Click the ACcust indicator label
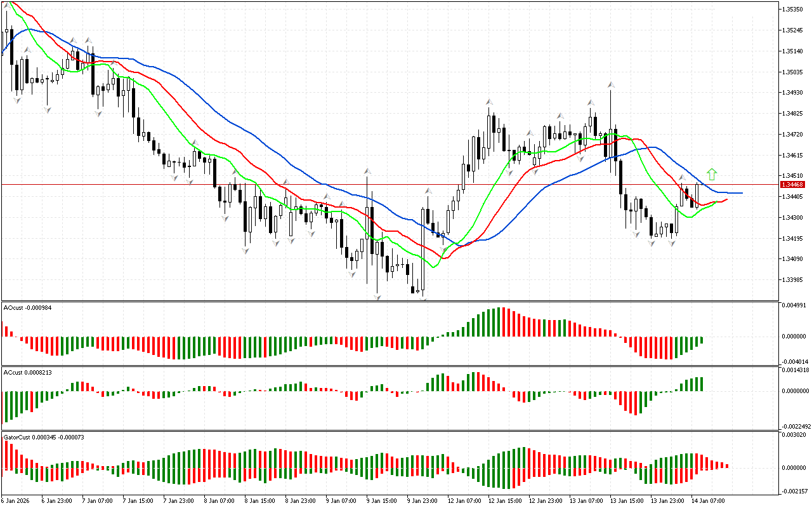 [22, 372]
